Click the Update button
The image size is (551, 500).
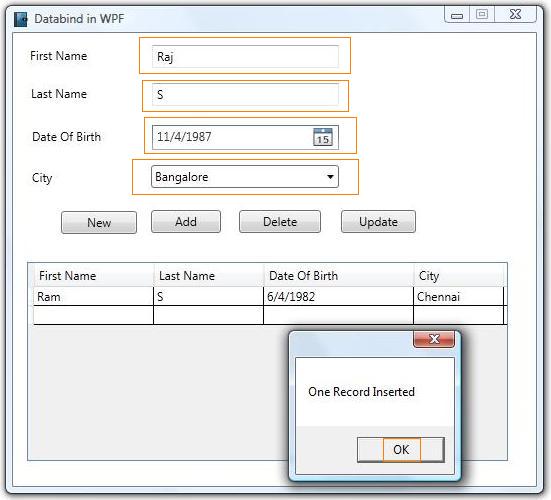(x=378, y=222)
